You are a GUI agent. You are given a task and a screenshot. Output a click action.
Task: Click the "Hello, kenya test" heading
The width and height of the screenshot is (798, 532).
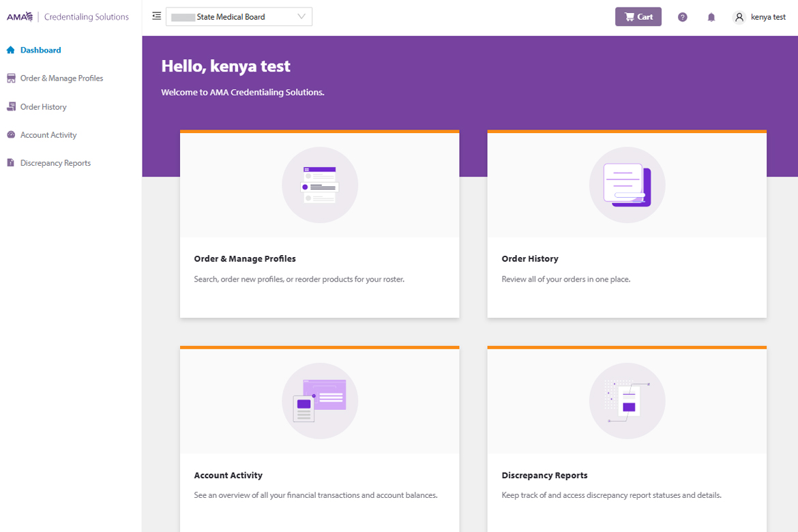226,66
